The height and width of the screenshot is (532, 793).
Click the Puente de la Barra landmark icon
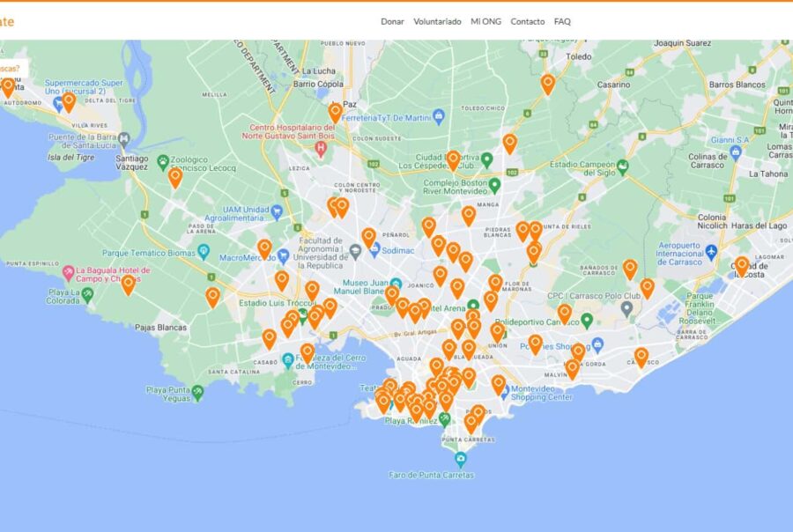124,139
